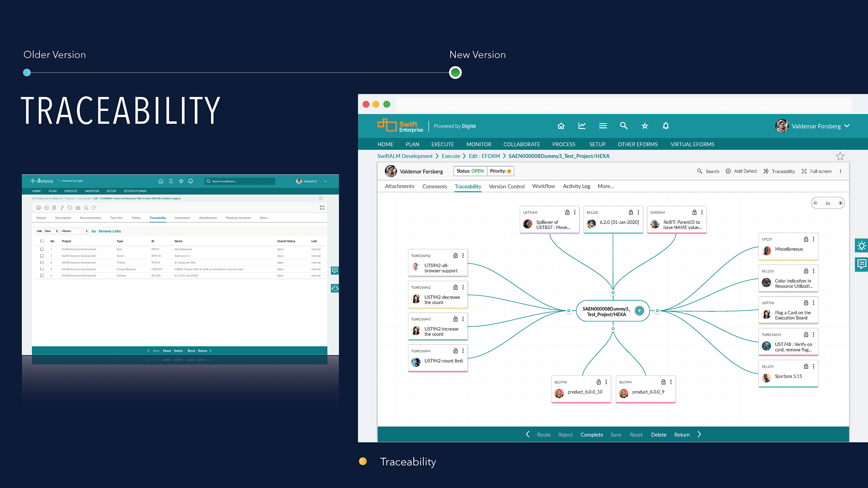Open the --None-- link type dropdown
Viewport: 868px width, 488px height.
[74, 231]
